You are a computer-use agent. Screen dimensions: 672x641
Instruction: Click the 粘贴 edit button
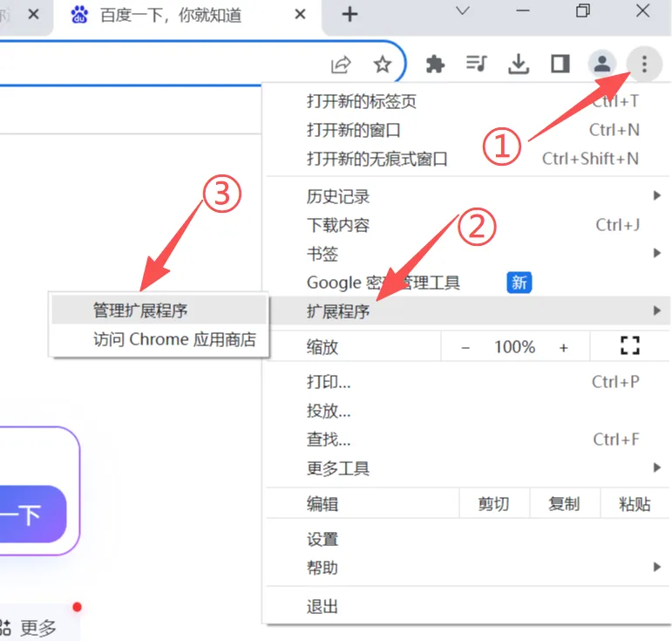[x=635, y=504]
